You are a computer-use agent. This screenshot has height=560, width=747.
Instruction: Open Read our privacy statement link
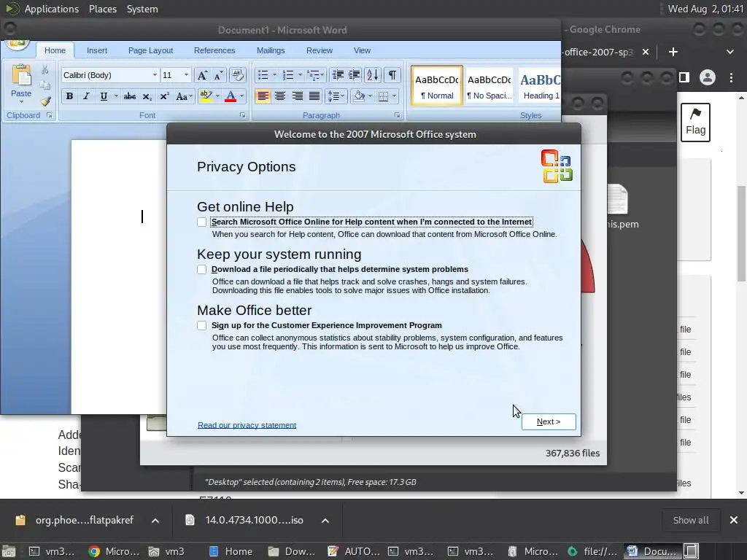[x=247, y=425]
